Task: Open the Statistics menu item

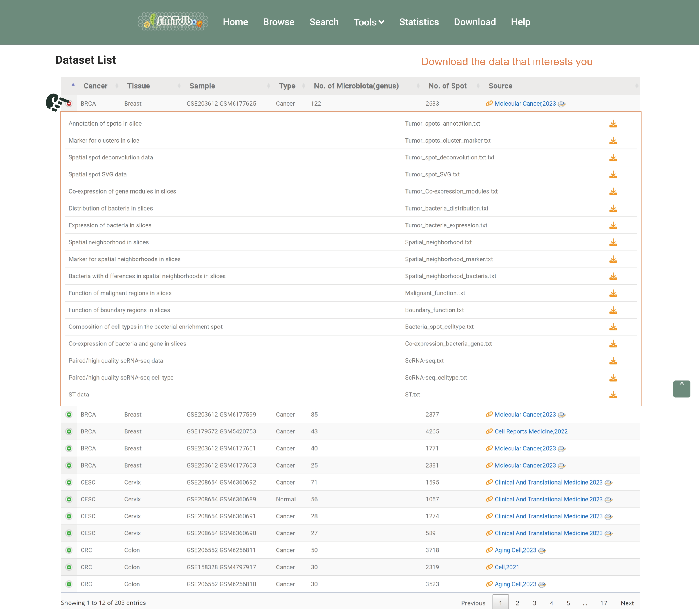Action: coord(419,22)
